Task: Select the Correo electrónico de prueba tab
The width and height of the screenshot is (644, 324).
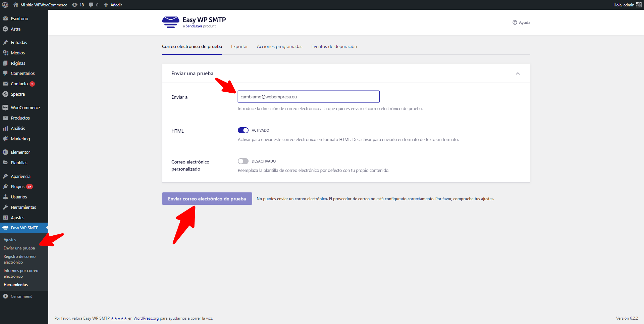Action: [192, 47]
